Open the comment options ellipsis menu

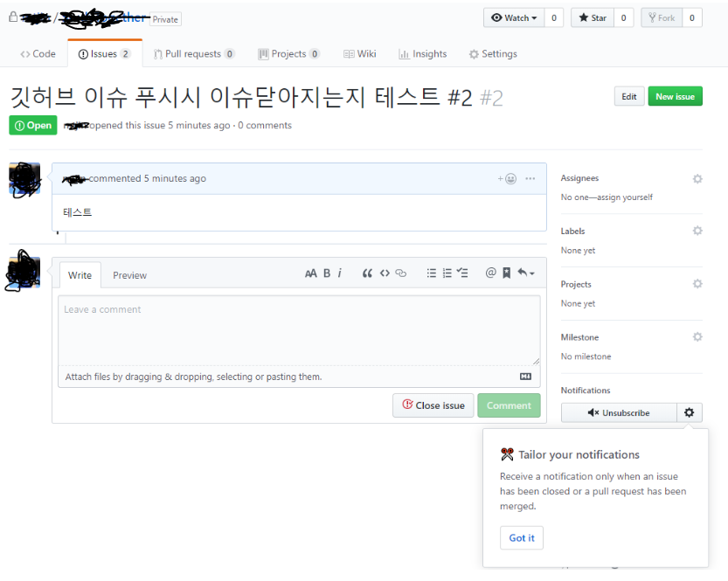530,178
